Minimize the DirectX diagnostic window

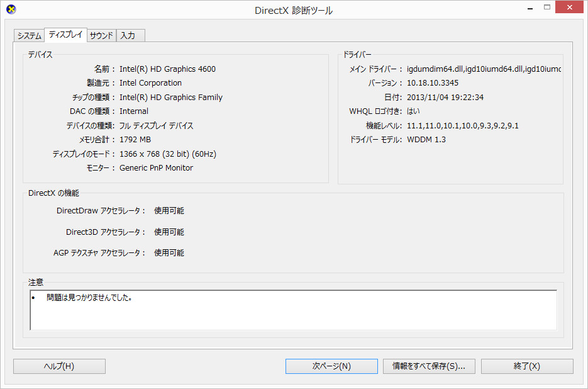tap(531, 8)
